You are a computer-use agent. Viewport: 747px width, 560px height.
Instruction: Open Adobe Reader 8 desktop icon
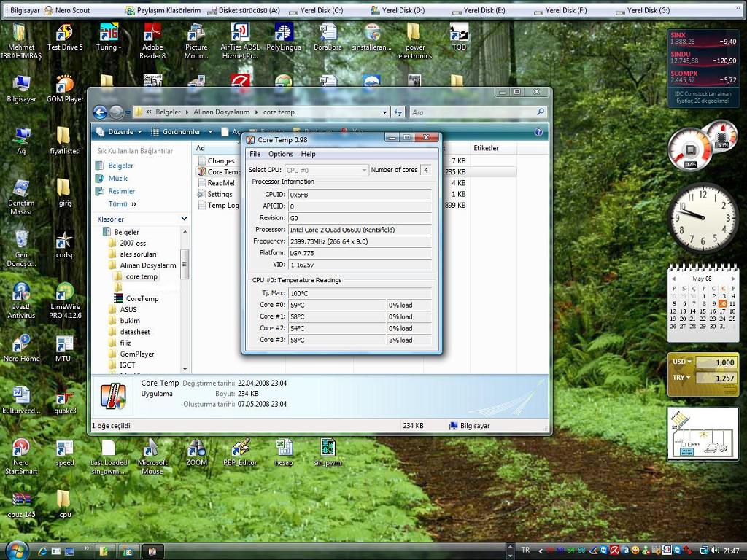[x=152, y=42]
